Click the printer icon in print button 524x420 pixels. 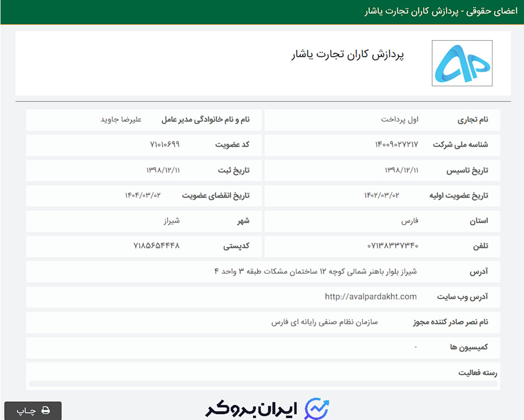(x=46, y=410)
